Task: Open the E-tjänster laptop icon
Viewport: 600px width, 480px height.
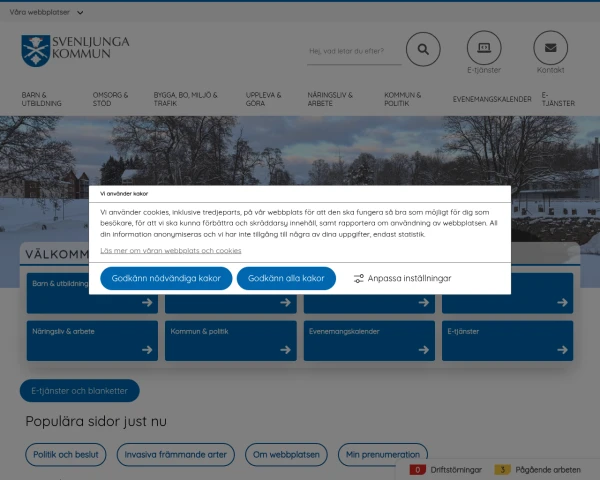Action: [x=484, y=48]
